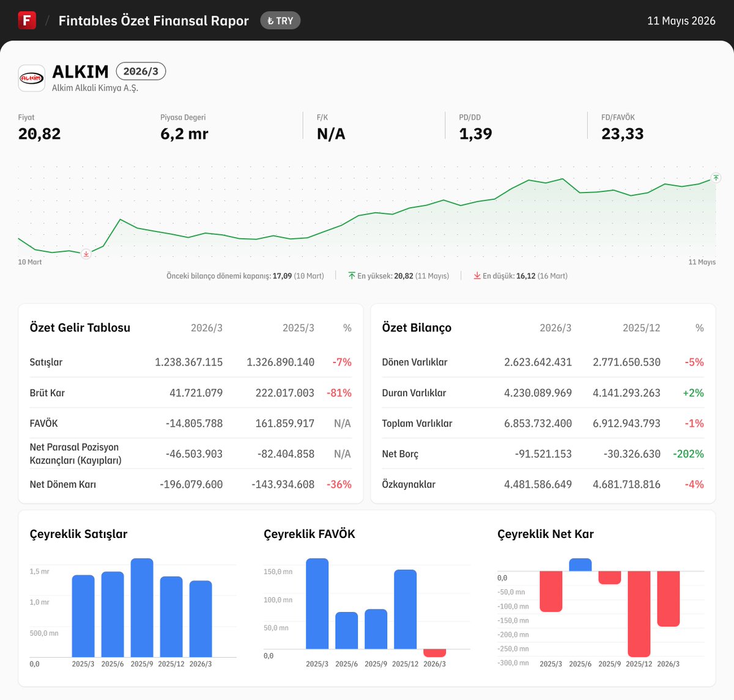
Task: Click the 2025/3 column header in Gelir Tablosu
Action: click(x=298, y=328)
